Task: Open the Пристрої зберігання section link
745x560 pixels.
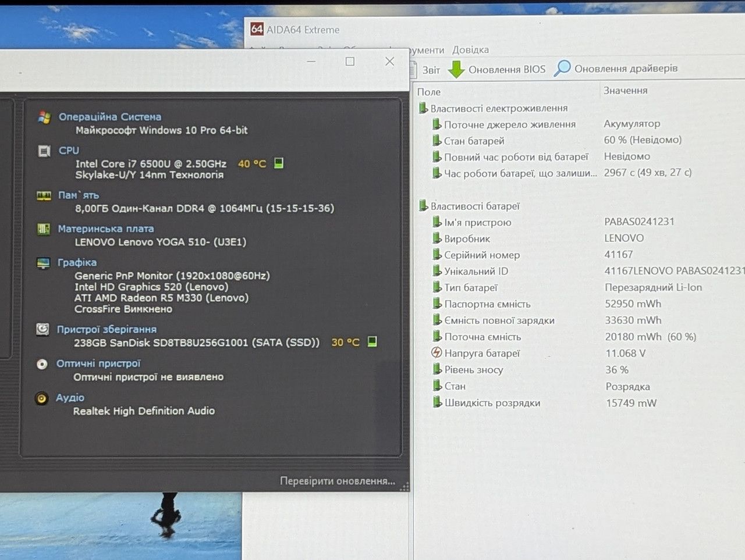Action: (x=107, y=329)
